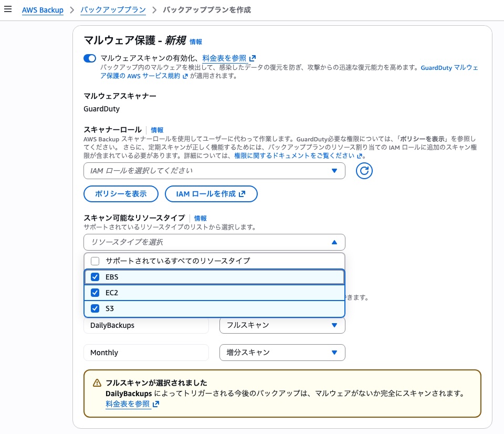
Task: Open 料金表を参照 link in warning alert
Action: (128, 404)
